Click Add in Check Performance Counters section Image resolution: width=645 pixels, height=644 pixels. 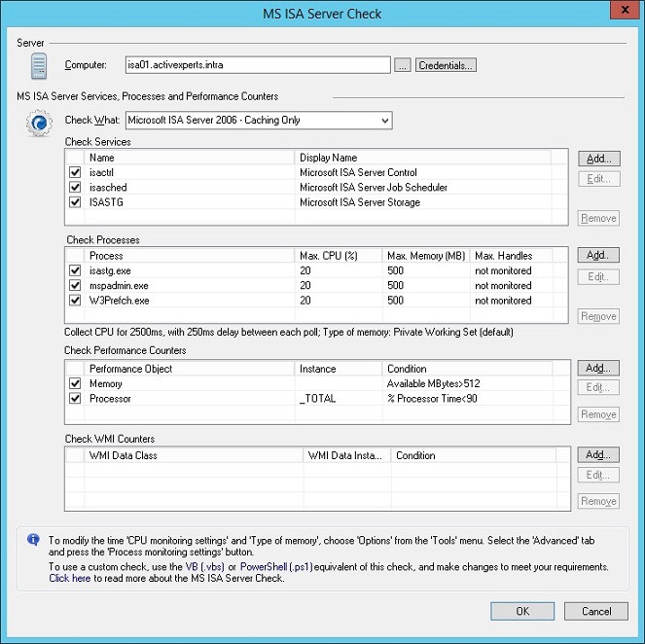(598, 368)
